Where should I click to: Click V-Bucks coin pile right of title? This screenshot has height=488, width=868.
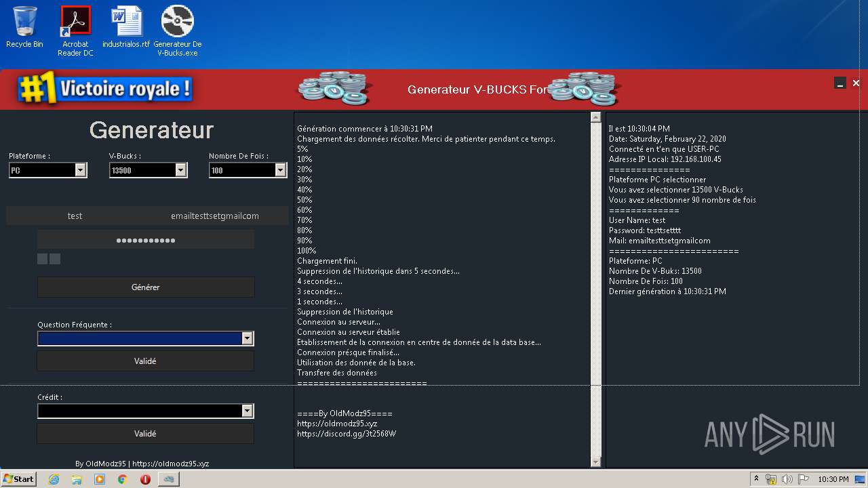click(x=585, y=88)
